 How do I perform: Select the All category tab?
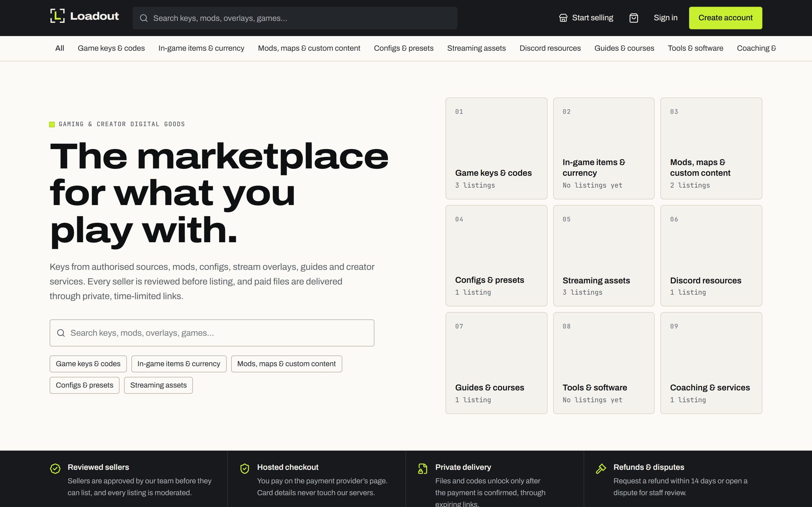60,48
